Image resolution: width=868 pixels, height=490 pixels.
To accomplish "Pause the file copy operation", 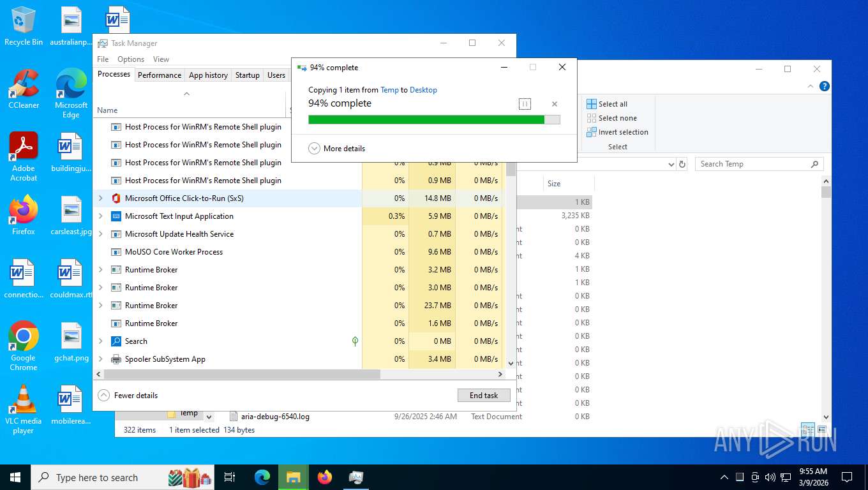I will point(525,104).
